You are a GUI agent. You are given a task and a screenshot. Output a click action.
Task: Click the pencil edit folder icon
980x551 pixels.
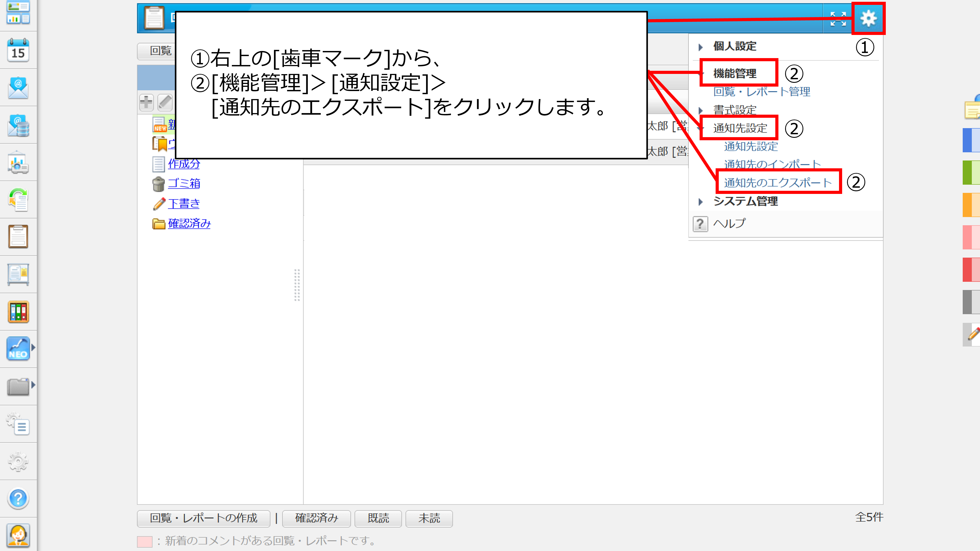165,102
